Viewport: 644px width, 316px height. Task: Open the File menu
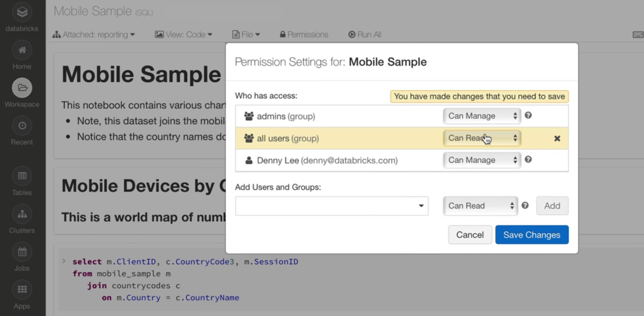click(x=246, y=35)
